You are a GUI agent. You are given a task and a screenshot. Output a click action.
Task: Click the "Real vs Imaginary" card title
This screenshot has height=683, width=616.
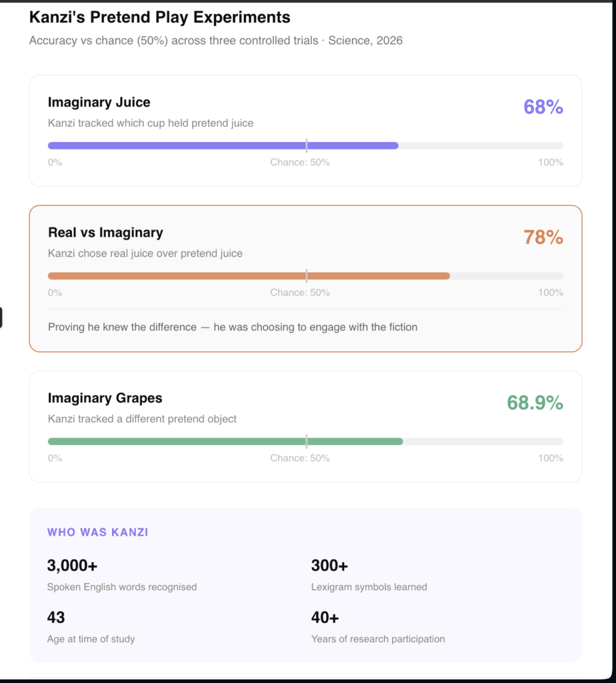[105, 232]
